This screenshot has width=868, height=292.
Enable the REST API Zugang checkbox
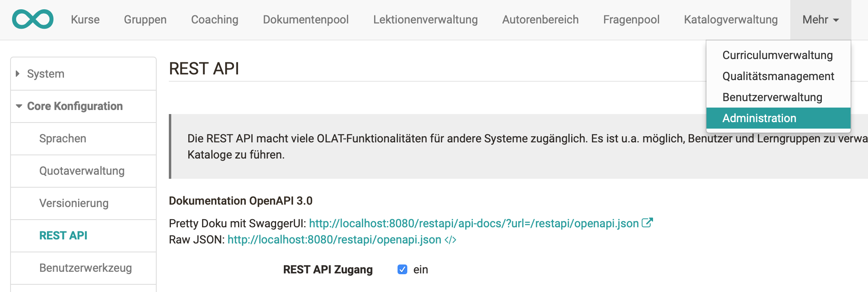[402, 269]
